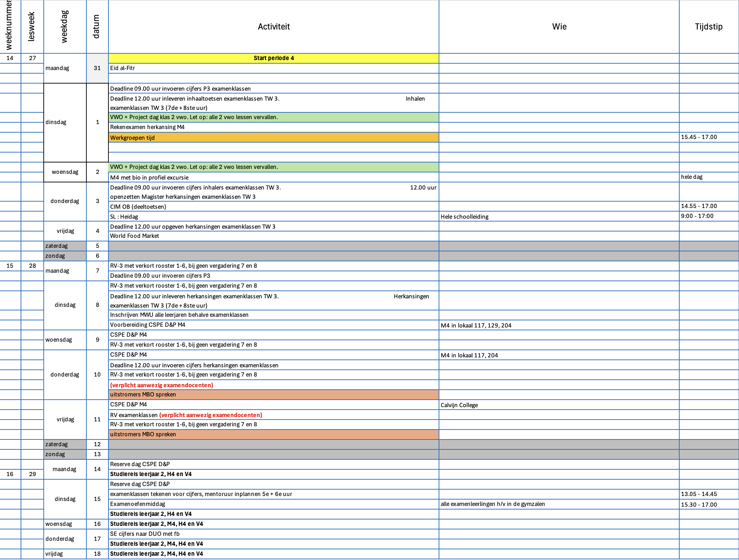
Task: Select the 'Wie' column header
Action: [559, 27]
